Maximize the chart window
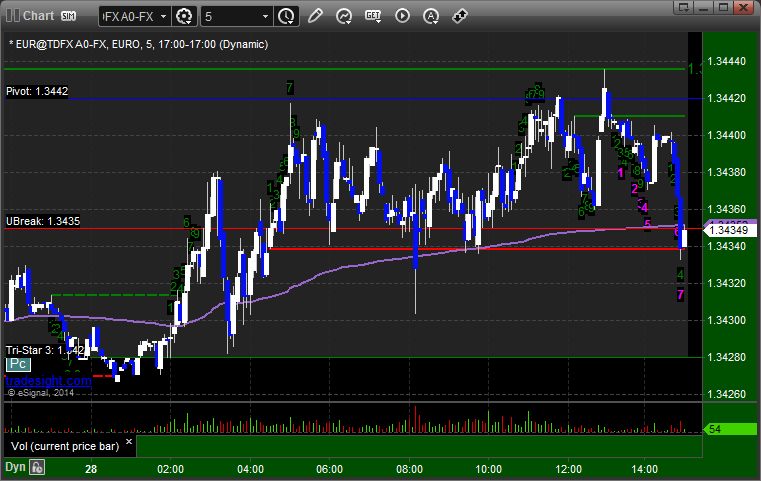 point(723,7)
